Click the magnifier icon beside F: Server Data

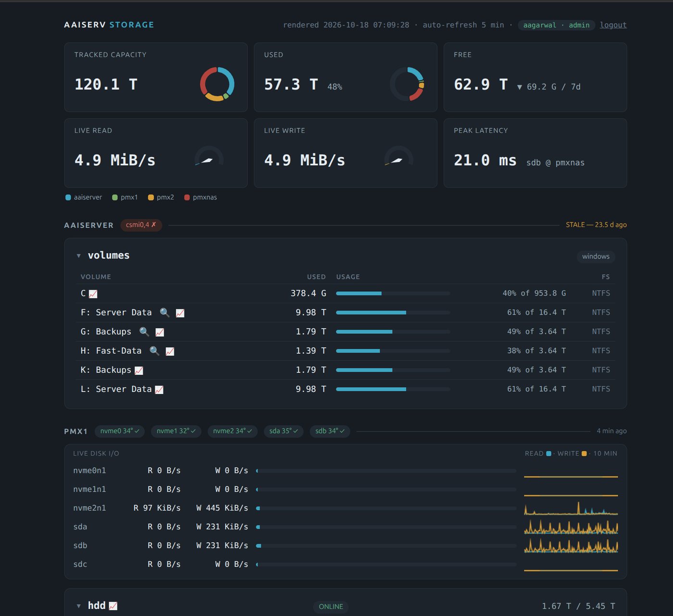[x=164, y=313]
